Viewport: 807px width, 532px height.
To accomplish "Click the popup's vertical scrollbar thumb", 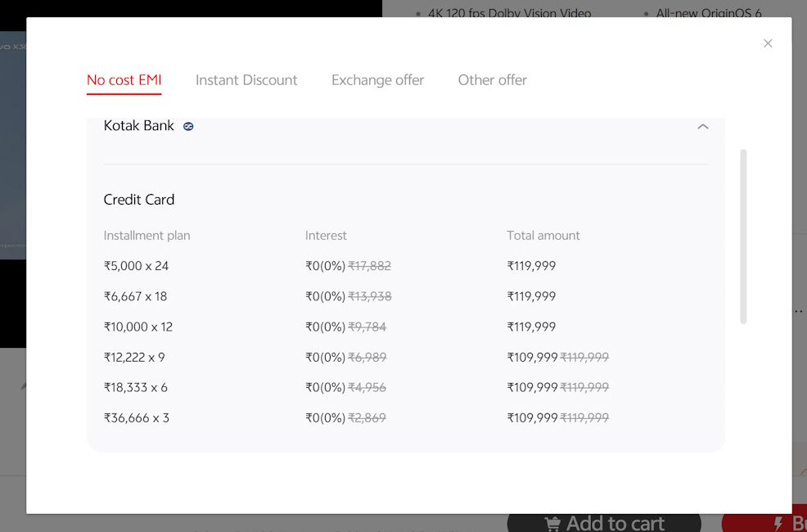I will pyautogui.click(x=743, y=237).
